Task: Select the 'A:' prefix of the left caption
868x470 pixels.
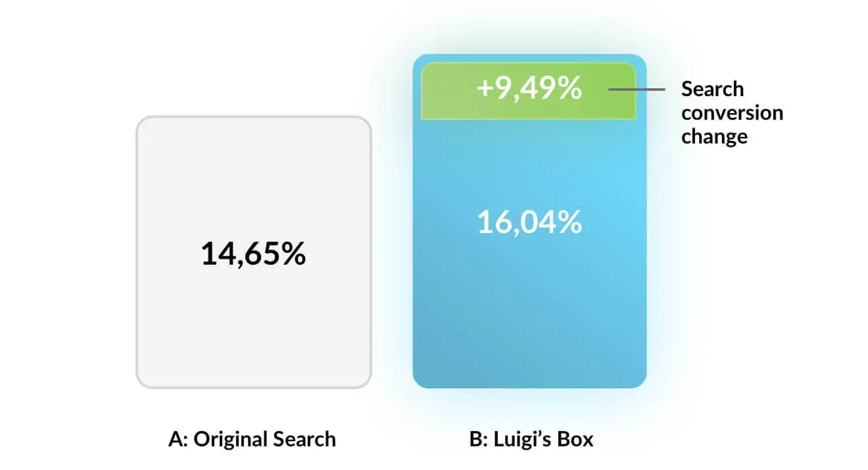Action: pos(180,439)
